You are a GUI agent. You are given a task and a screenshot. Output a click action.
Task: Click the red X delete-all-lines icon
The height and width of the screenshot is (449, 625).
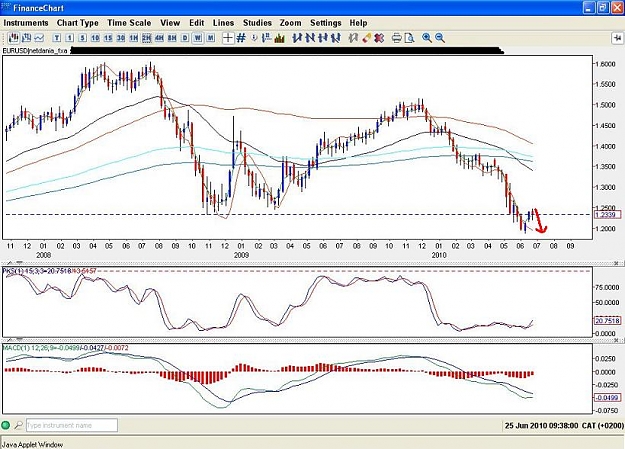(x=379, y=38)
